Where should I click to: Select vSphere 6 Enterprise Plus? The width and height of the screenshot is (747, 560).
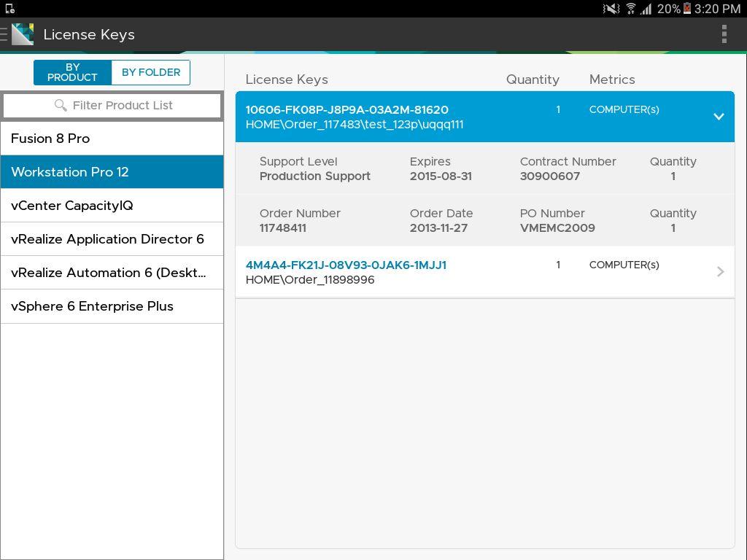coord(112,306)
